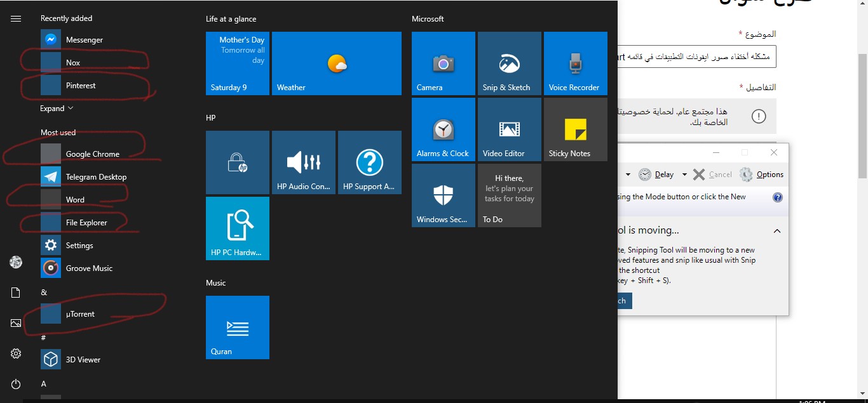Open Documents from Start sidebar

click(16, 293)
